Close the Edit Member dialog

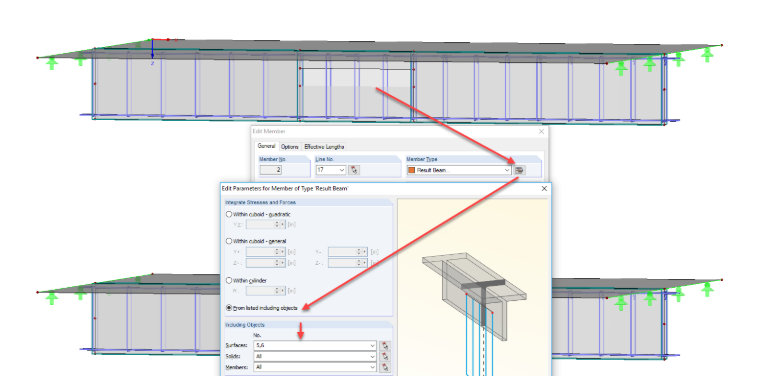point(541,131)
